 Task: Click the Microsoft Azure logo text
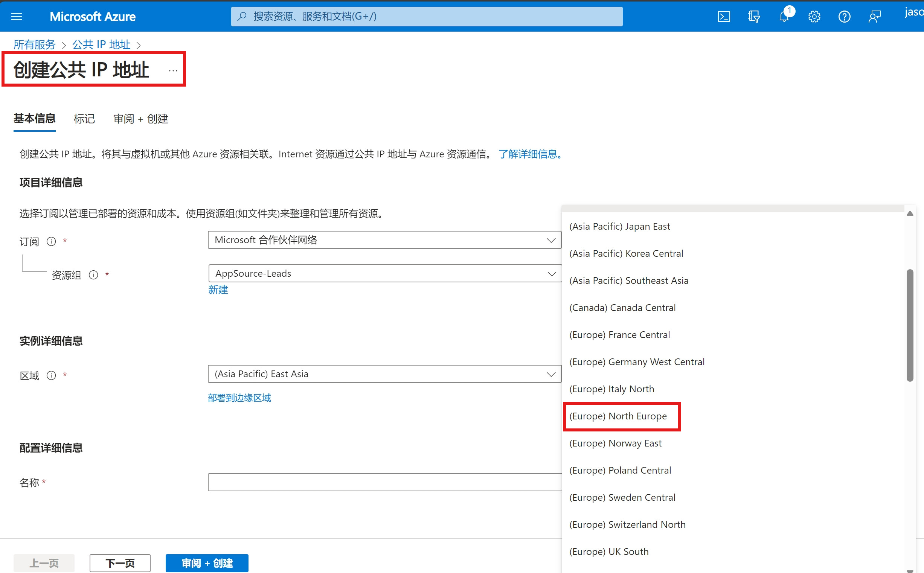pyautogui.click(x=93, y=17)
